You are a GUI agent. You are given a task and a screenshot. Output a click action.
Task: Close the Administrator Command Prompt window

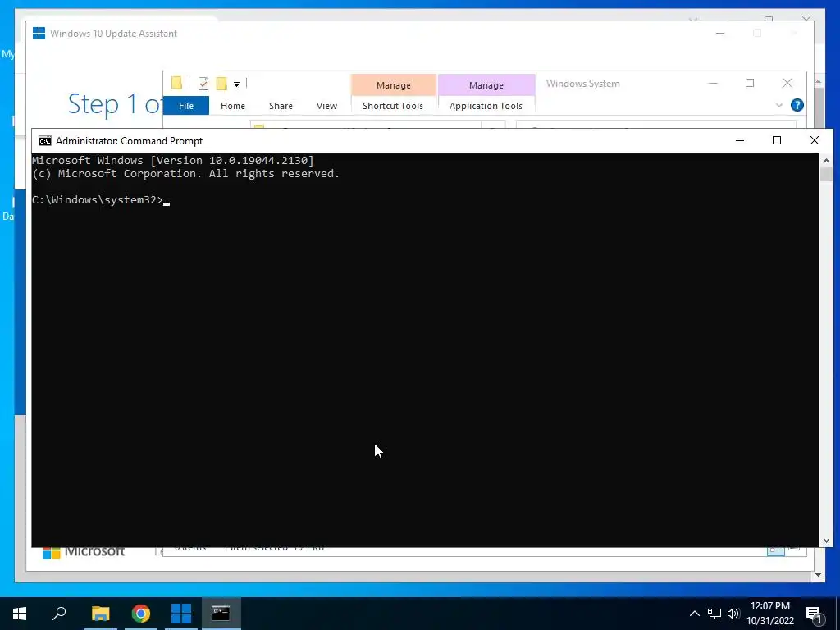point(815,140)
